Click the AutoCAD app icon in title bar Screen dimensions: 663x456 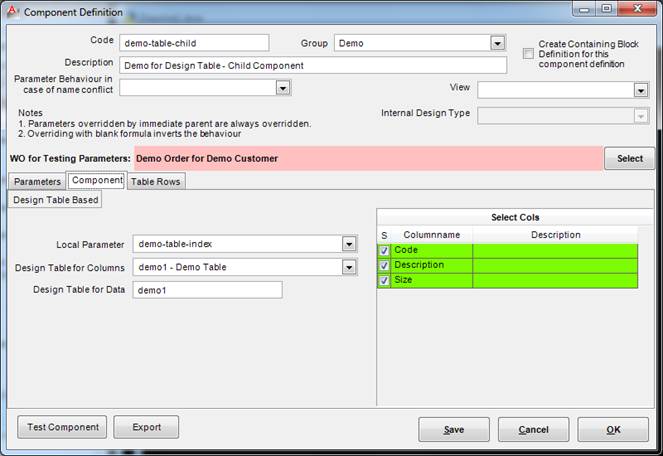(x=12, y=12)
